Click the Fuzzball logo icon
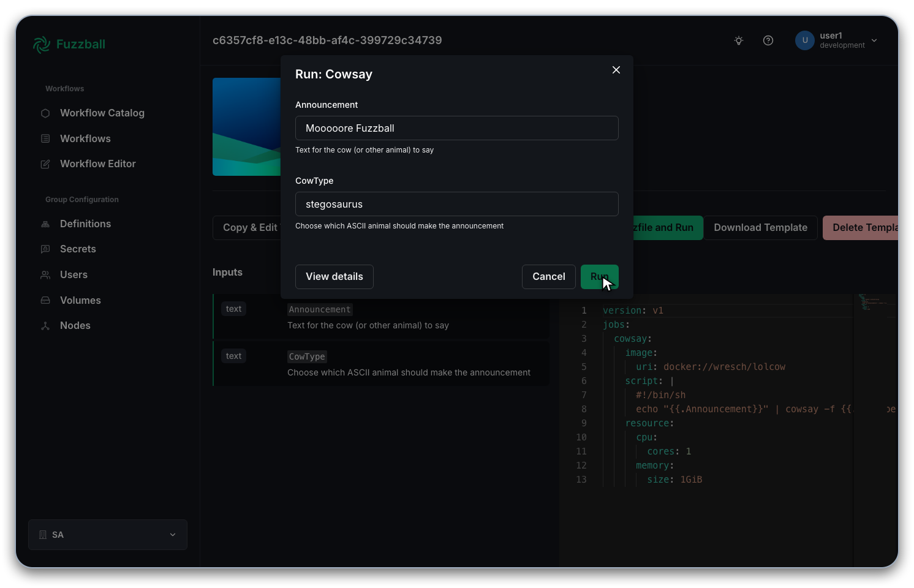Image resolution: width=914 pixels, height=588 pixels. click(x=42, y=44)
